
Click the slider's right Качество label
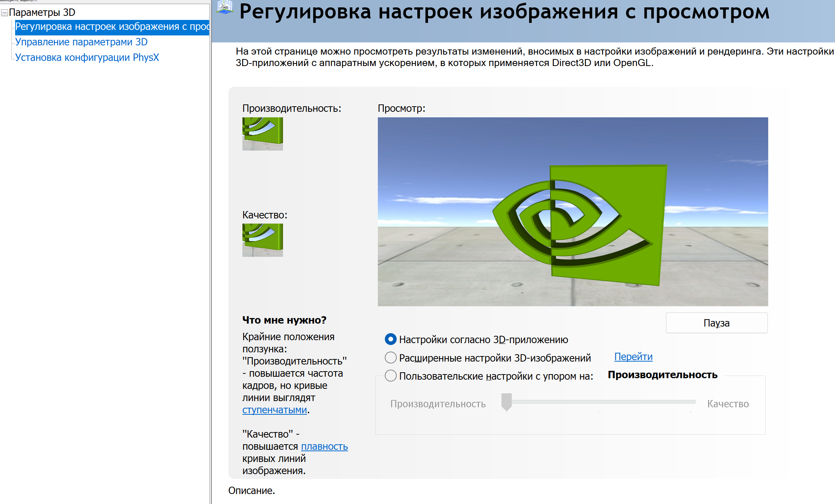[728, 404]
